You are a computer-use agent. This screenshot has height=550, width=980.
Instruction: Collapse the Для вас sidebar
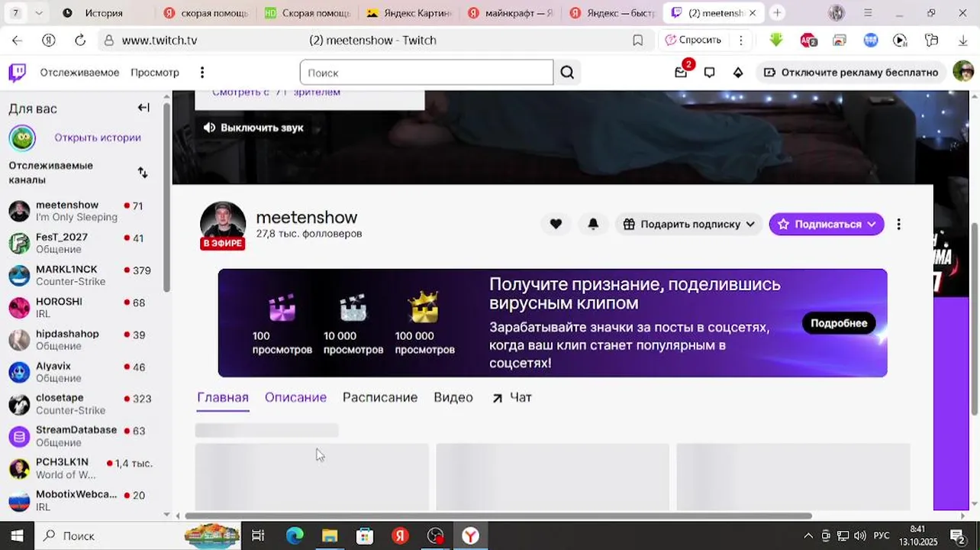[x=143, y=108]
